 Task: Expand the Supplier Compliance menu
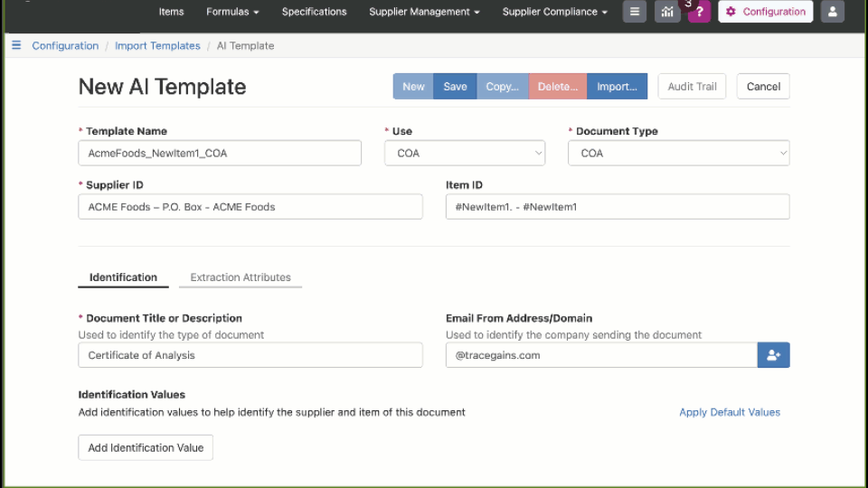[554, 12]
